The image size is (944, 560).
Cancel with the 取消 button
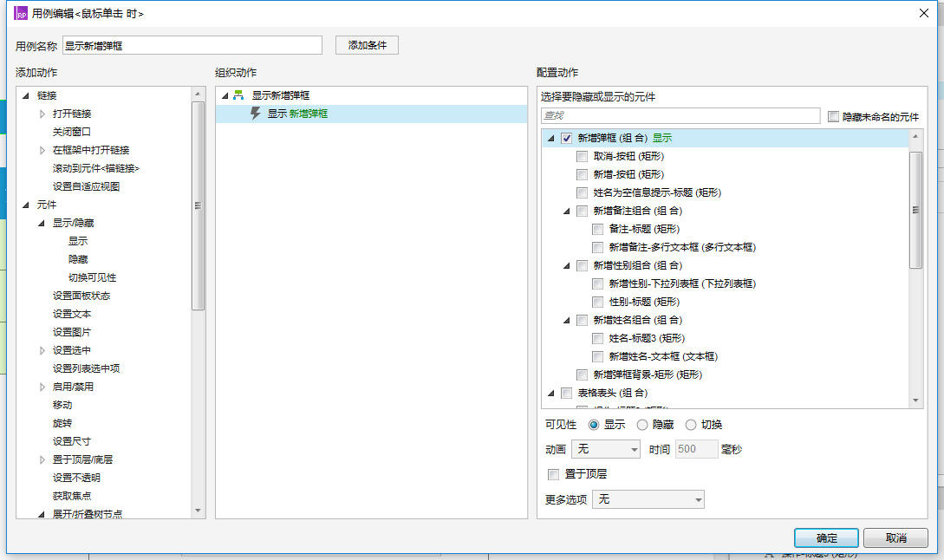click(x=895, y=537)
